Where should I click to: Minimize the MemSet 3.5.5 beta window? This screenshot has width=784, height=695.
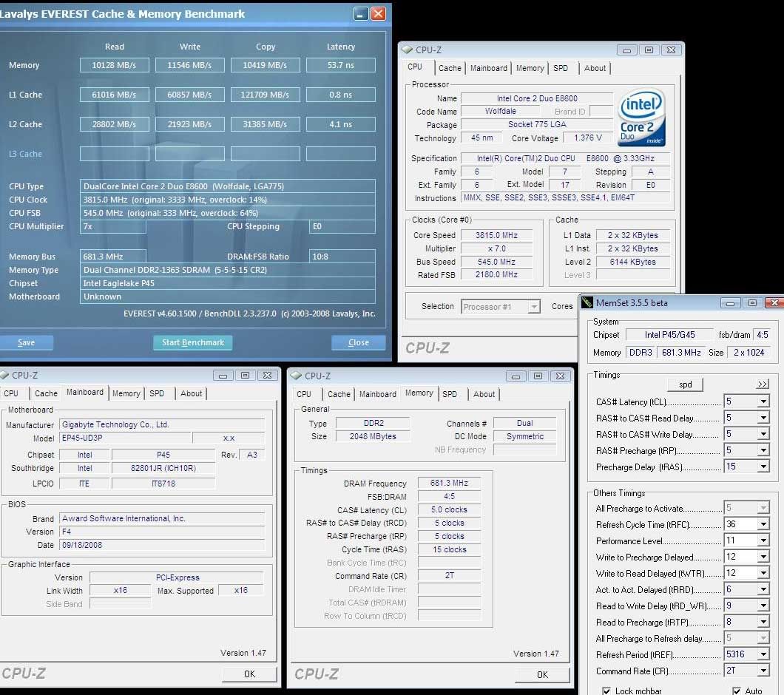[x=730, y=303]
